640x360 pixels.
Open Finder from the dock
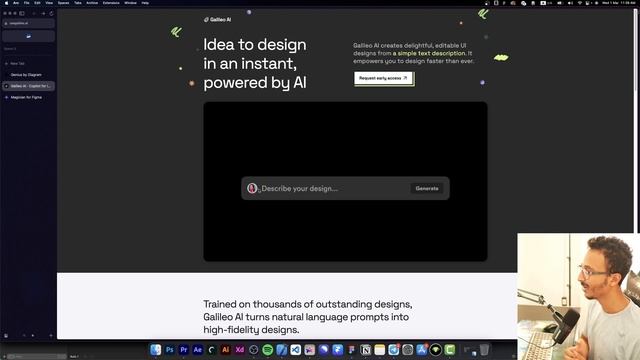156,350
